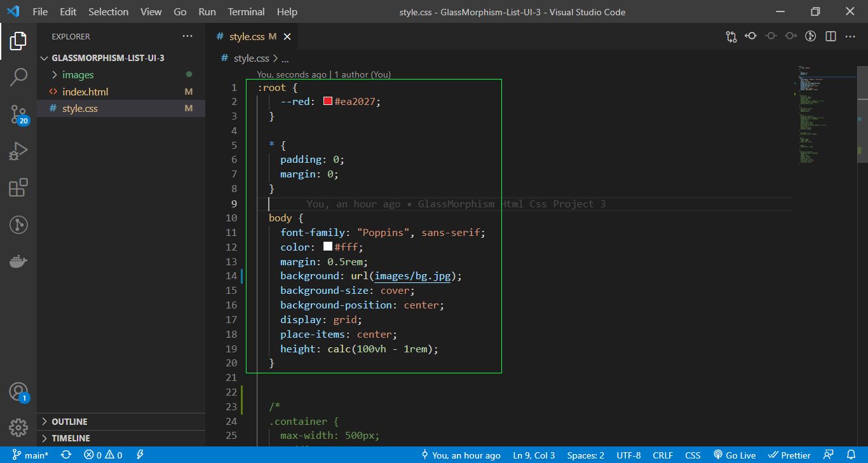The image size is (868, 463).
Task: Click style.css in the breadcrumb
Action: tap(252, 59)
